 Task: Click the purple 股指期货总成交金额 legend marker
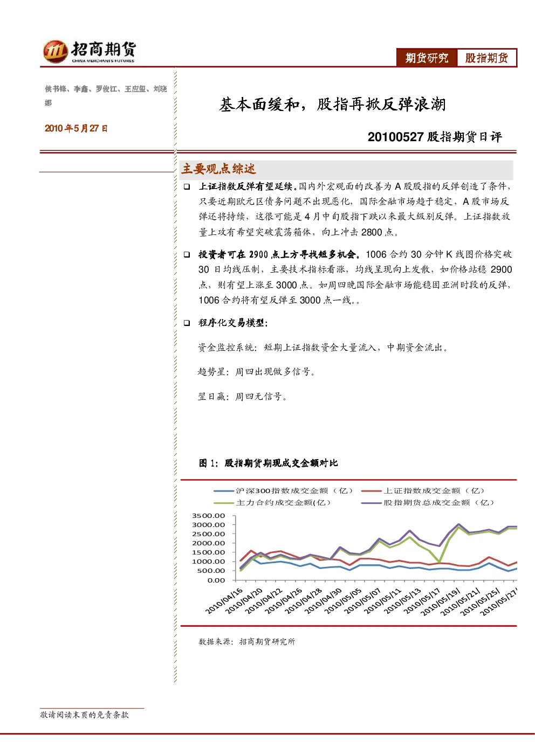click(x=372, y=503)
